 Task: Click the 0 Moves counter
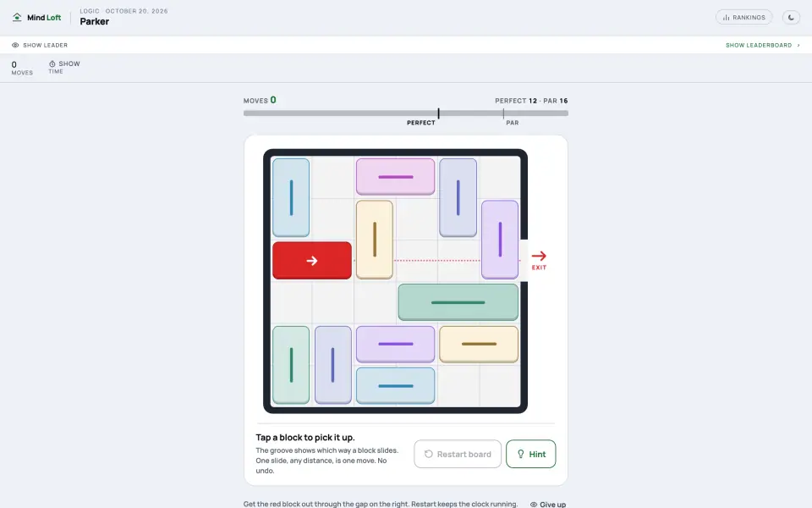pyautogui.click(x=22, y=68)
